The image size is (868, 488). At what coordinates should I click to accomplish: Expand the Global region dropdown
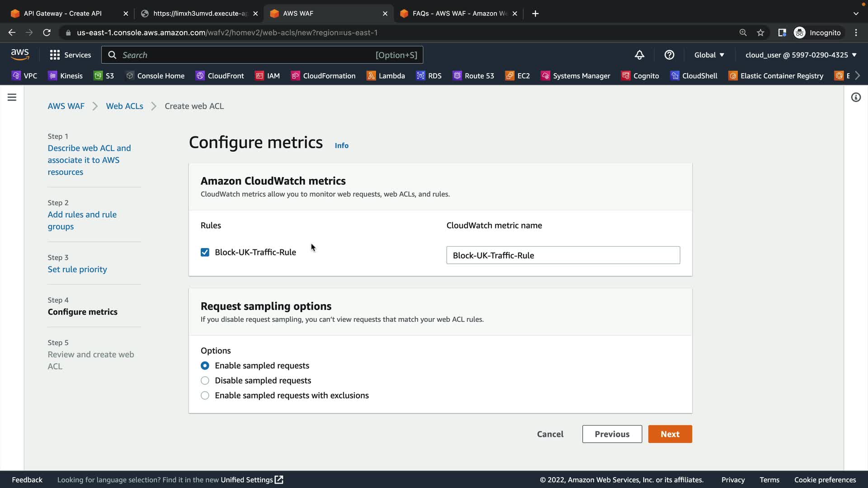(x=709, y=55)
